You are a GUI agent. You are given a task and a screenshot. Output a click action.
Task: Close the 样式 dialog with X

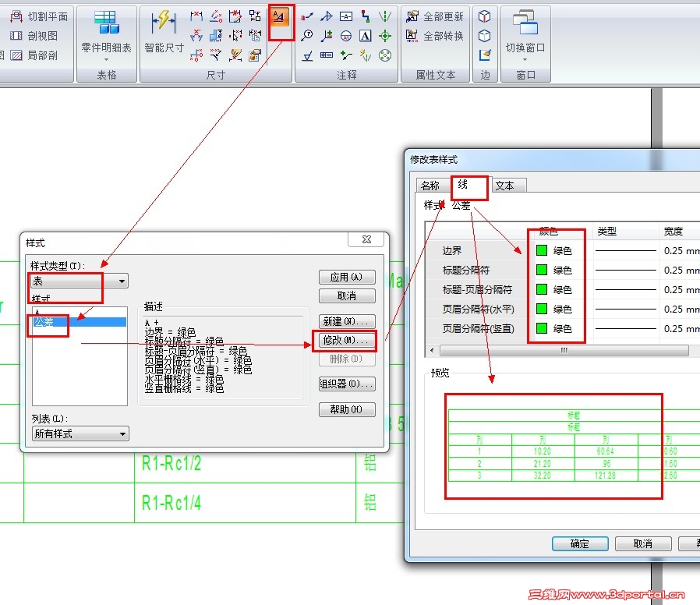point(366,239)
